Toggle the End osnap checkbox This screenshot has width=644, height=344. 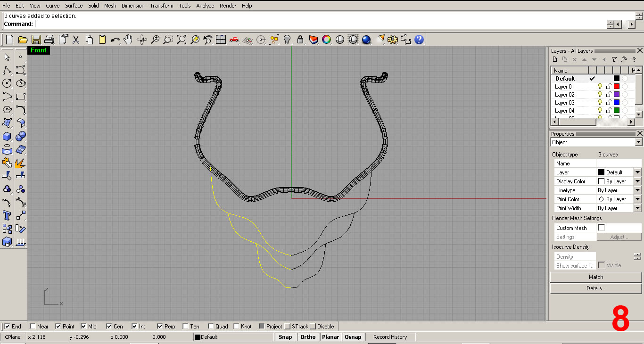[7, 326]
